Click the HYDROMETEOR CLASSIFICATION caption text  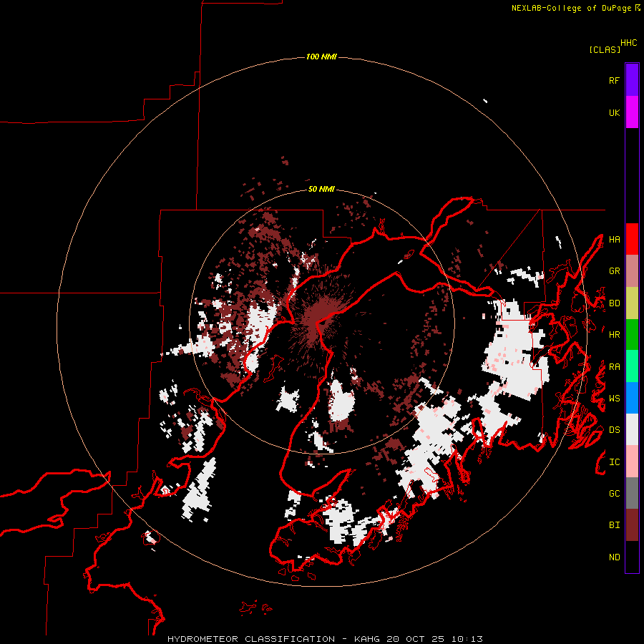click(251, 639)
